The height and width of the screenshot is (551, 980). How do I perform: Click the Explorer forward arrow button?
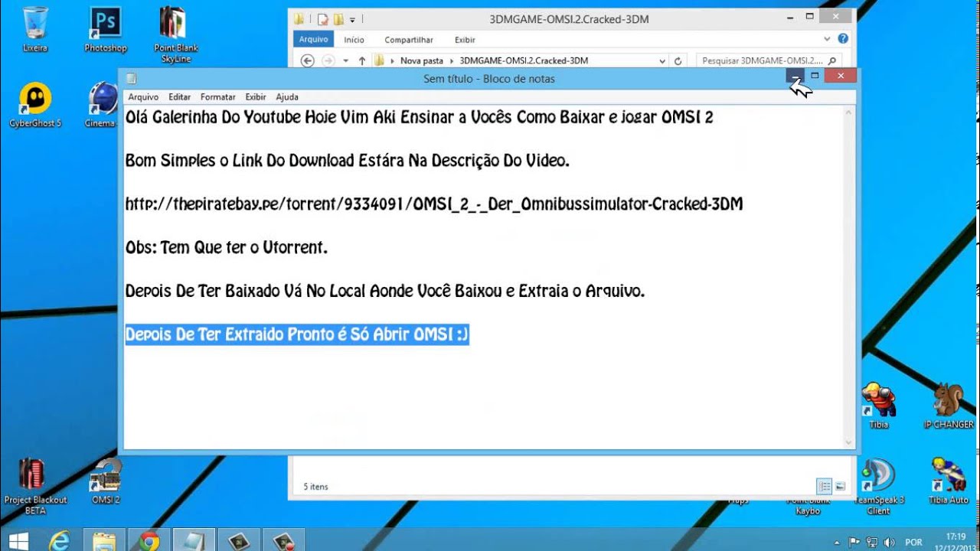[x=328, y=60]
